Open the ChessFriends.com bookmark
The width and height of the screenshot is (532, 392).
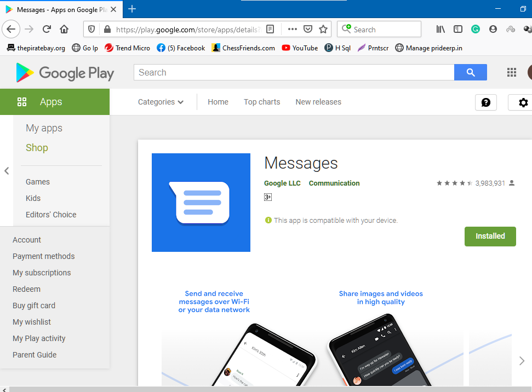pyautogui.click(x=243, y=48)
